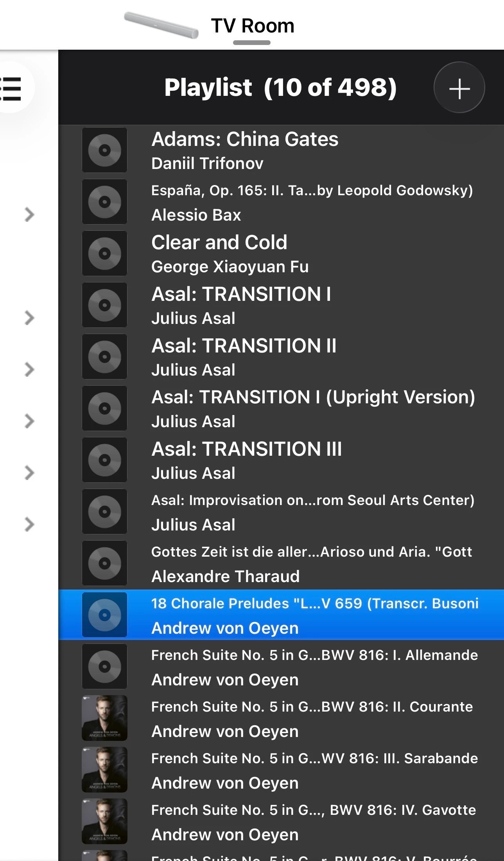Expand the chevron left of Asal: TRANSITION II
Viewport: 504px width, 861px height.
pos(29,370)
